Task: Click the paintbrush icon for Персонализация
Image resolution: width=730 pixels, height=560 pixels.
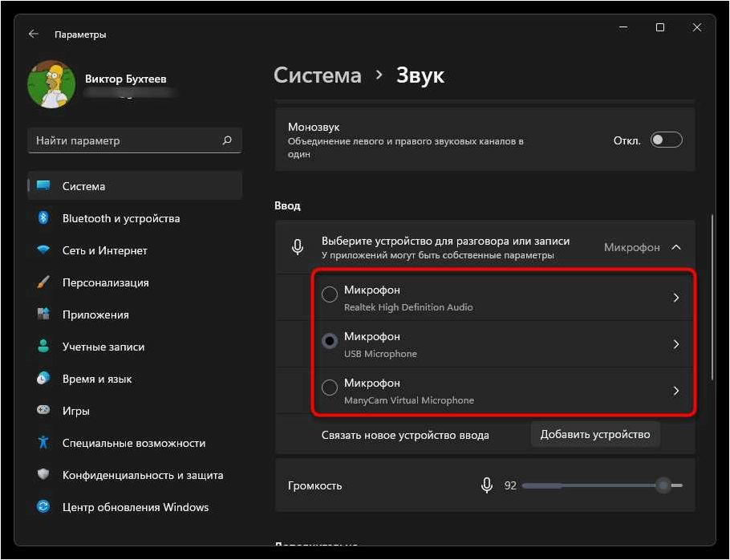Action: click(x=43, y=282)
